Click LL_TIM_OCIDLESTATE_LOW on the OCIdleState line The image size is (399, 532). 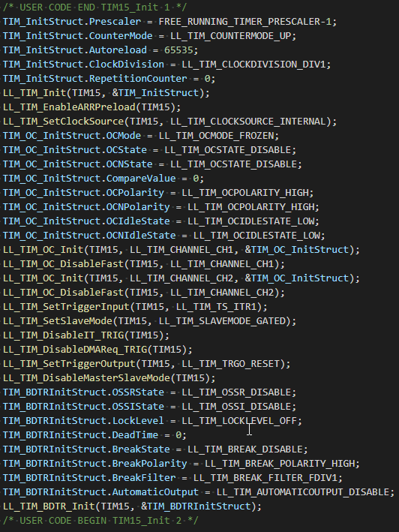point(250,221)
